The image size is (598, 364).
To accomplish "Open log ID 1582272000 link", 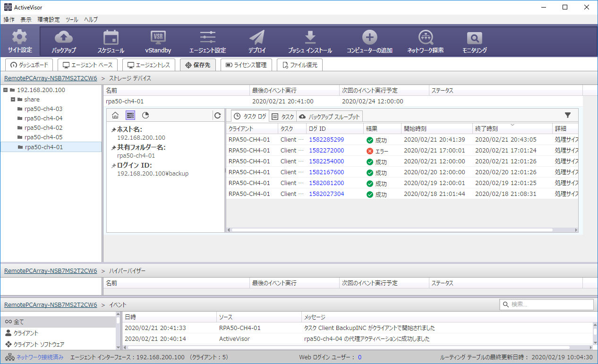I will pyautogui.click(x=326, y=151).
